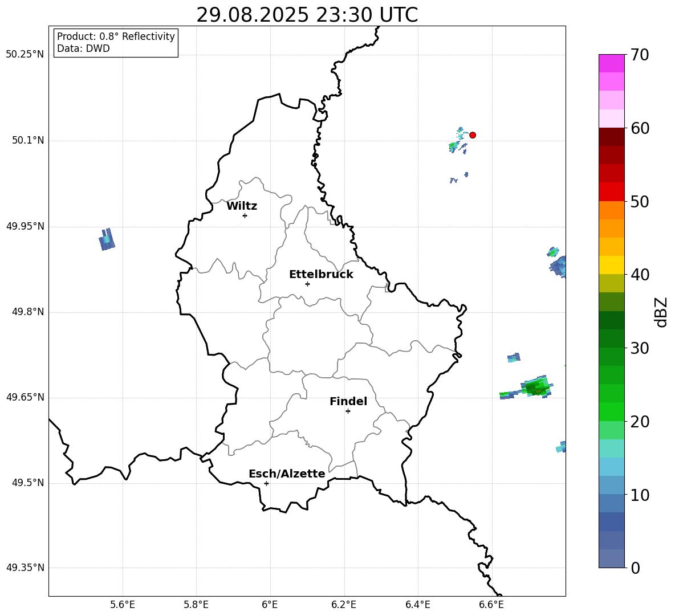Click the 30 value on the colorbar

coord(640,348)
